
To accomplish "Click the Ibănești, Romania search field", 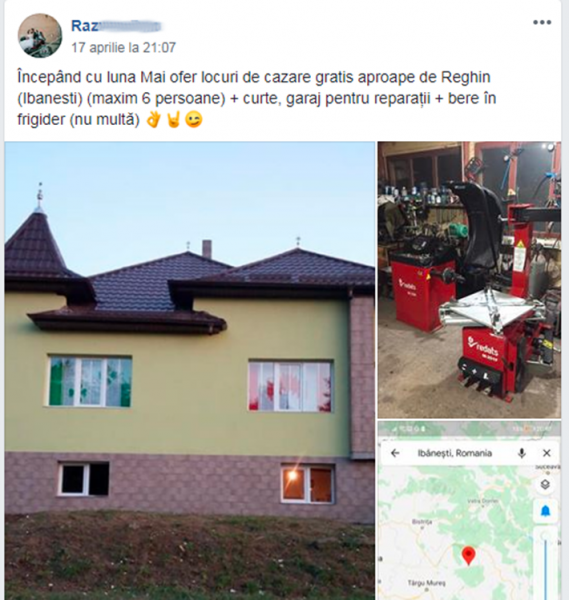I will [x=455, y=453].
